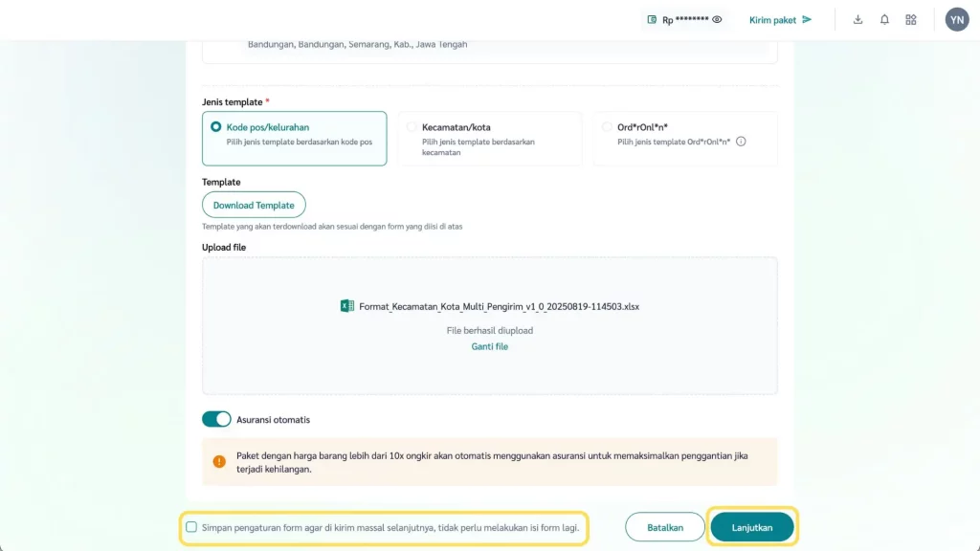Open the notification bell
Viewport: 980px width, 551px height.
tap(884, 20)
